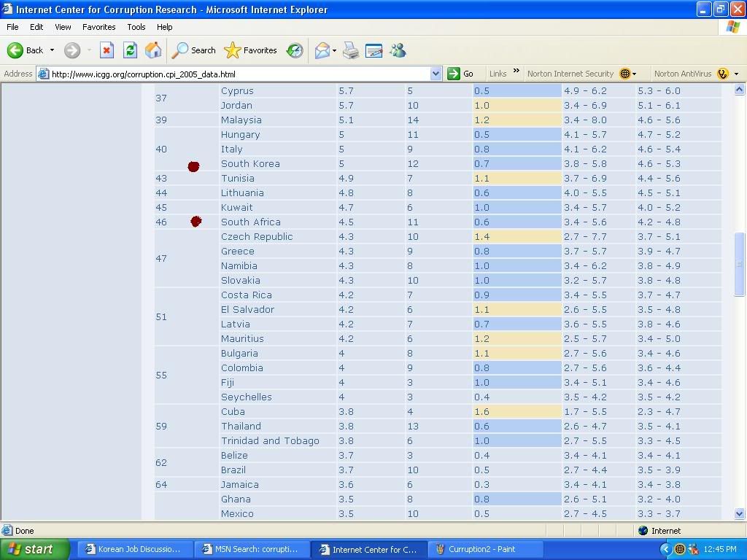Click the Windows Start button

click(34, 549)
